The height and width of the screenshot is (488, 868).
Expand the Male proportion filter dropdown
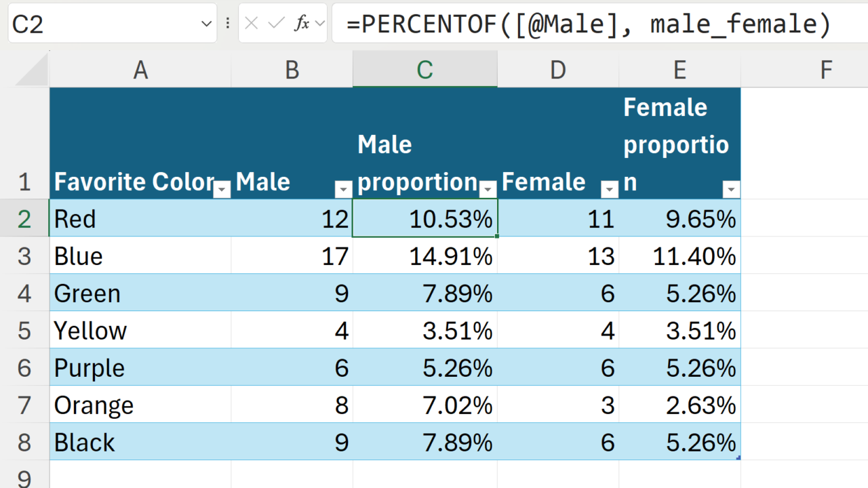488,190
